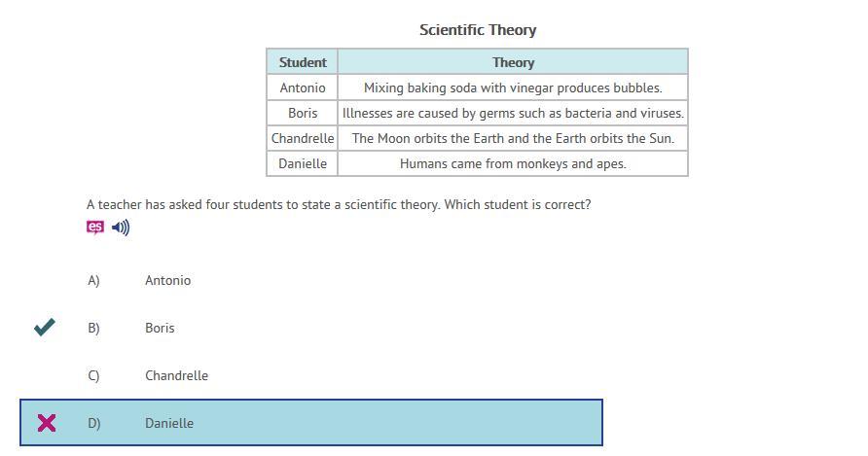Play the question audio with speaker icon
The width and height of the screenshot is (868, 456).
tap(121, 228)
